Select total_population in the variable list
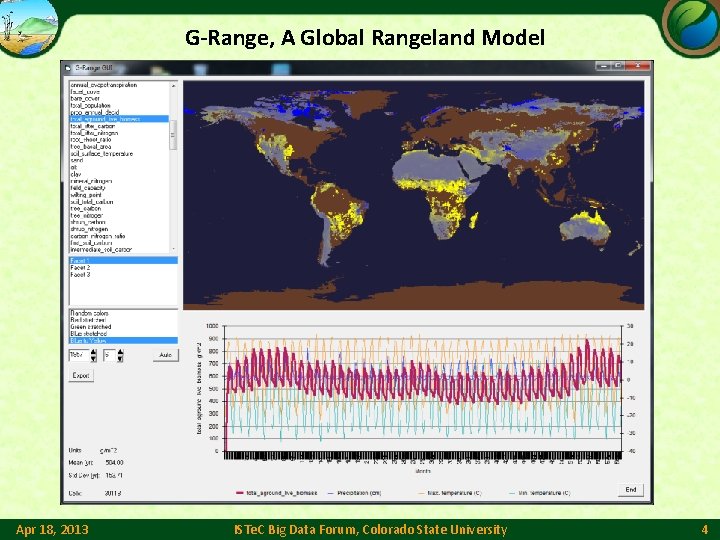Image resolution: width=720 pixels, height=540 pixels. [x=90, y=106]
